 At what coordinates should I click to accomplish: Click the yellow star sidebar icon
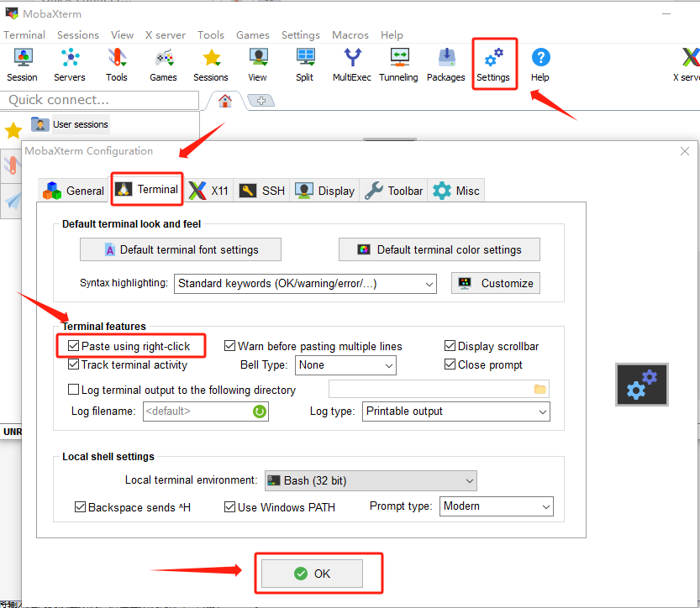[13, 131]
